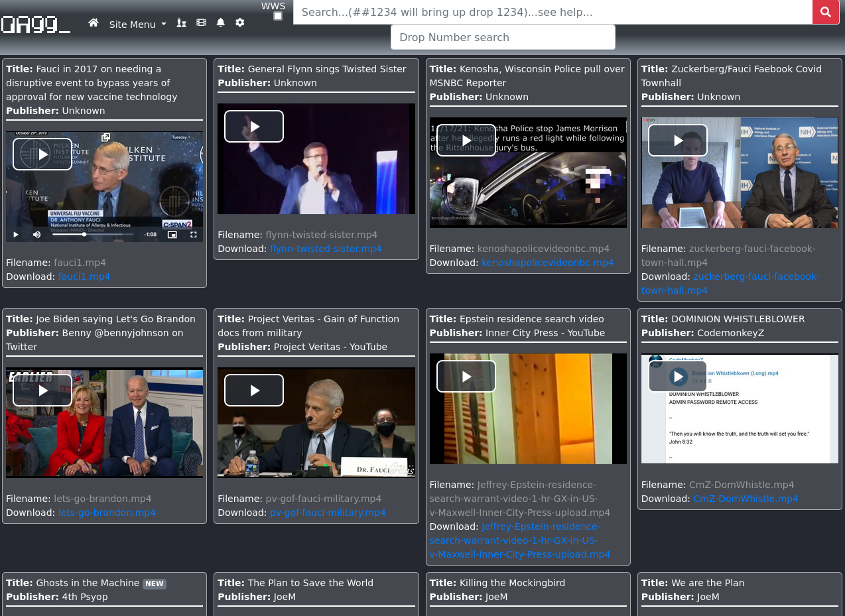Download lets-go-brandon.mp4
Screen dimensions: 845x616
pos(107,513)
